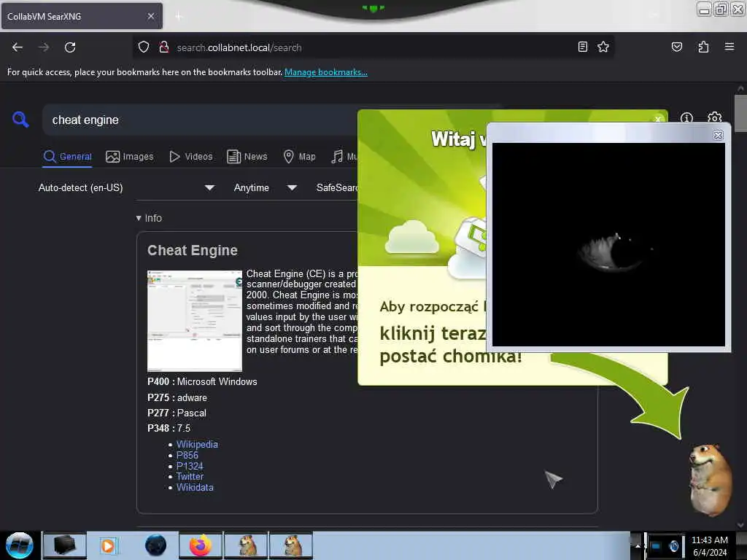Open the tracking protection shield icon
This screenshot has height=560, width=747.
[144, 47]
